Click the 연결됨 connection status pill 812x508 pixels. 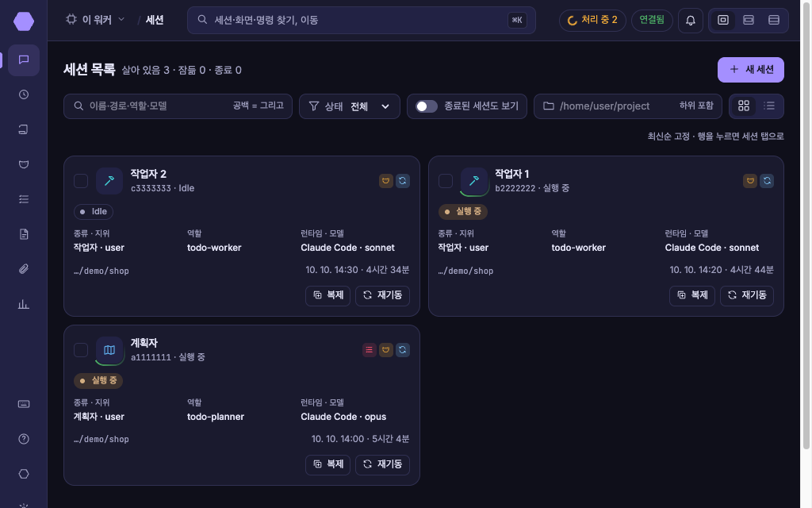pyautogui.click(x=652, y=20)
